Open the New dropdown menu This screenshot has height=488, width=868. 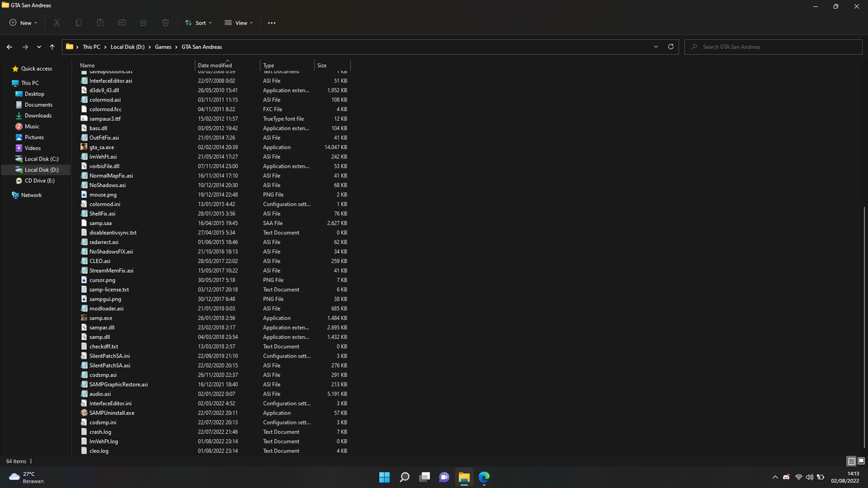click(23, 23)
